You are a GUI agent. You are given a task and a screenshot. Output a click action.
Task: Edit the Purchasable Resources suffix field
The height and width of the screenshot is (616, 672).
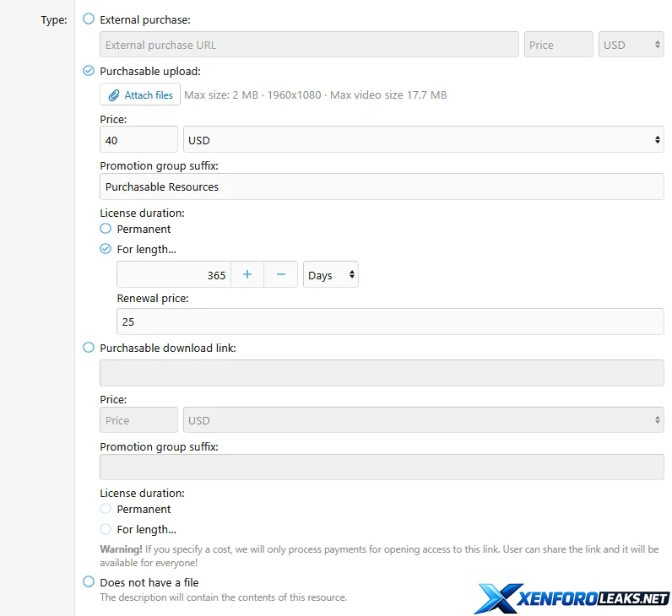click(382, 186)
